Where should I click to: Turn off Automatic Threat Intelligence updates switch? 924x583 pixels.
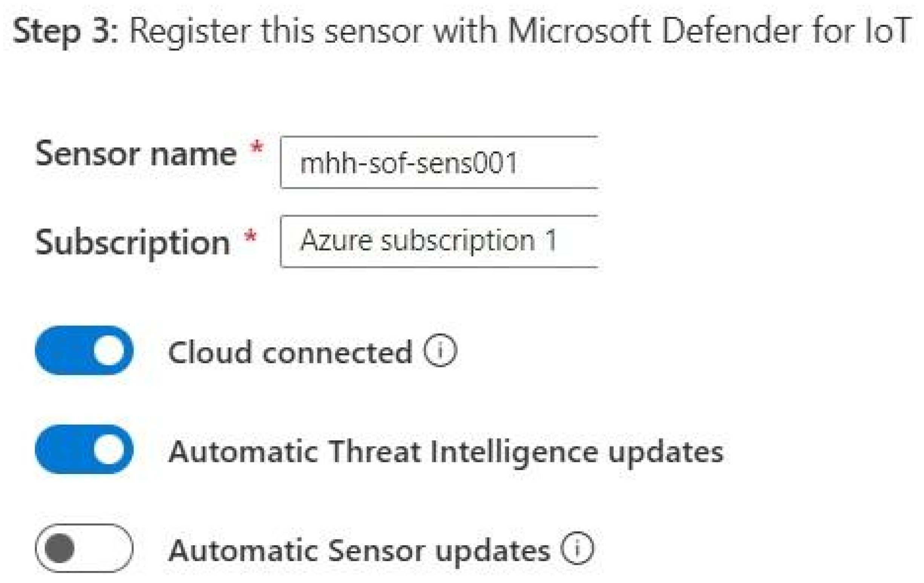tap(84, 449)
